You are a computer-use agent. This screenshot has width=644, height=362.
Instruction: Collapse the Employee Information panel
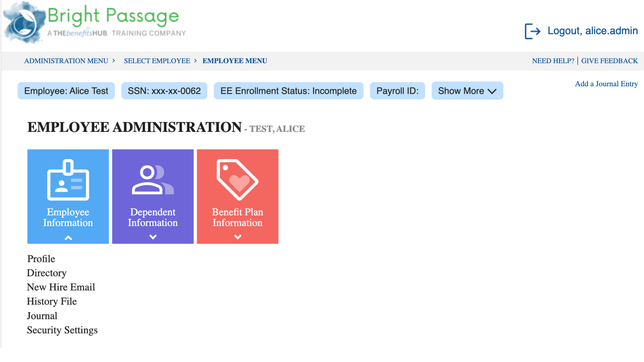click(x=68, y=238)
